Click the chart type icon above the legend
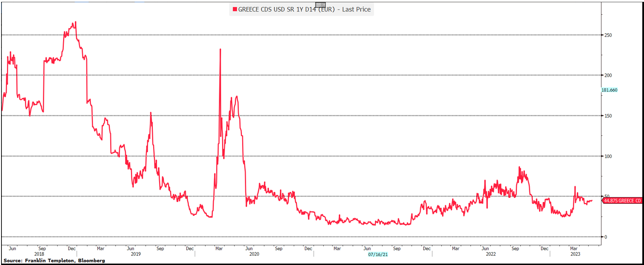The image size is (644, 265). click(318, 5)
